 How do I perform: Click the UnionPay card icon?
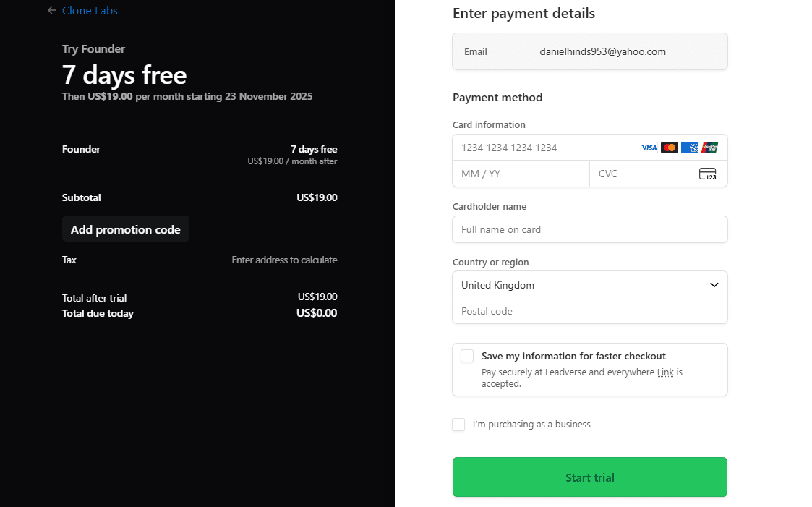pyautogui.click(x=709, y=148)
